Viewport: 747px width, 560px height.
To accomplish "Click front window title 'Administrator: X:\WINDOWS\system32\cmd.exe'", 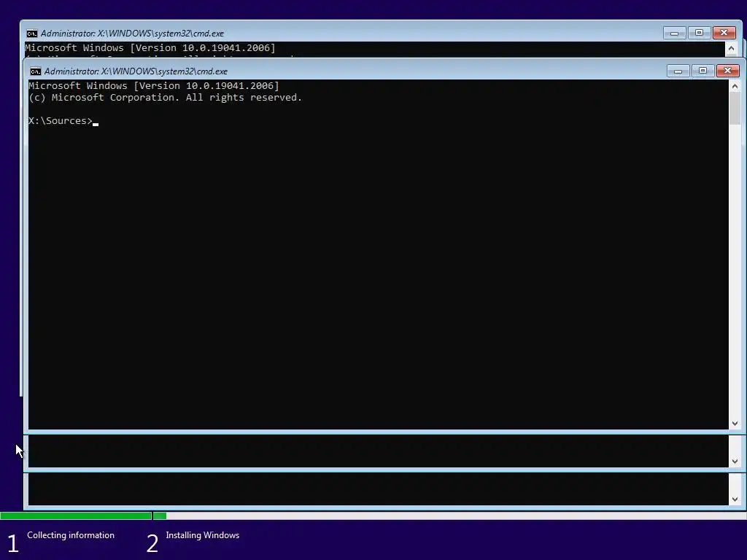I will (136, 71).
